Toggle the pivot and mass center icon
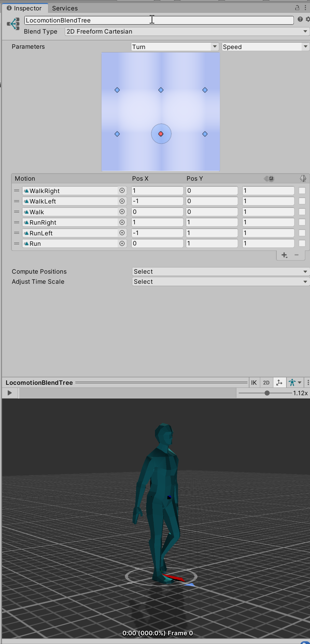310x644 pixels. pyautogui.click(x=279, y=382)
